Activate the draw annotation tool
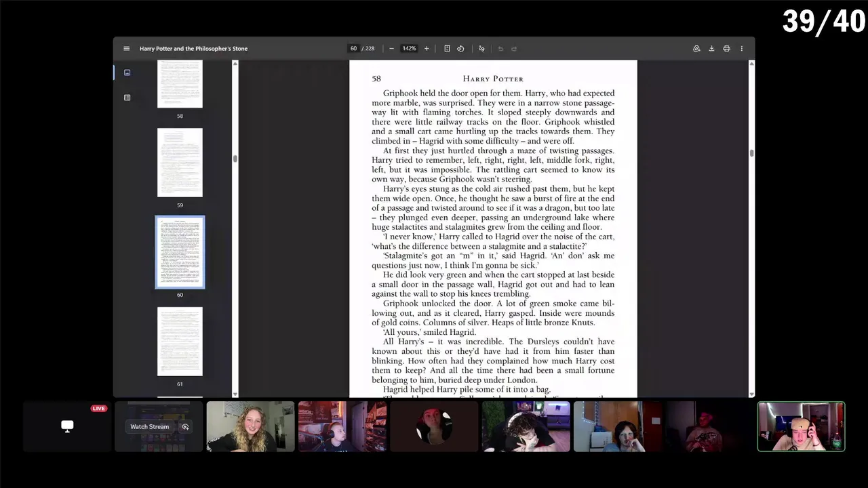This screenshot has height=488, width=868. [x=481, y=49]
